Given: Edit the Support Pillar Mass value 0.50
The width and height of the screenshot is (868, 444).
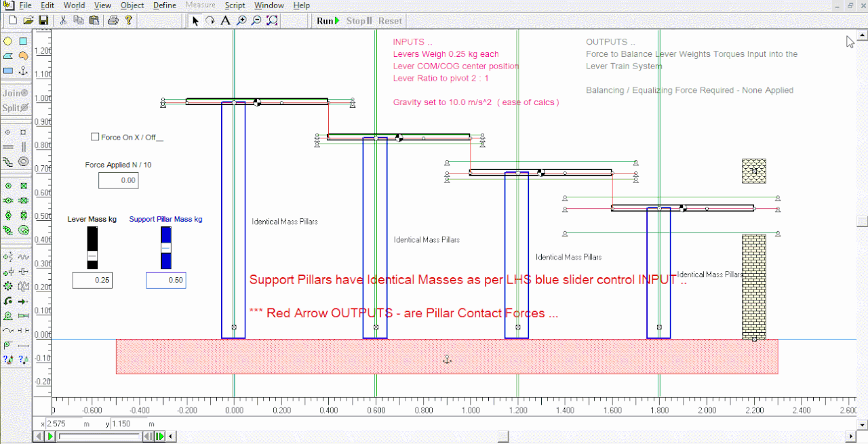Looking at the screenshot, I should (166, 280).
